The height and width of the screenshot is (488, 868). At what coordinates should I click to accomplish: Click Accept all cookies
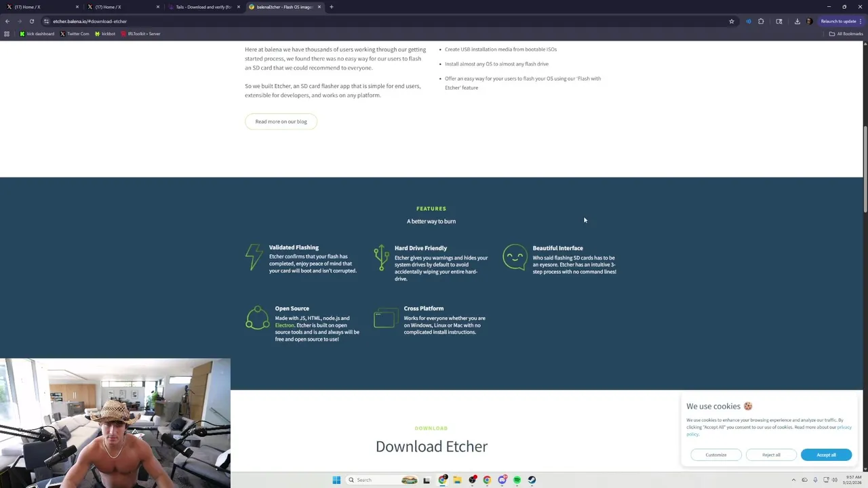[826, 455]
